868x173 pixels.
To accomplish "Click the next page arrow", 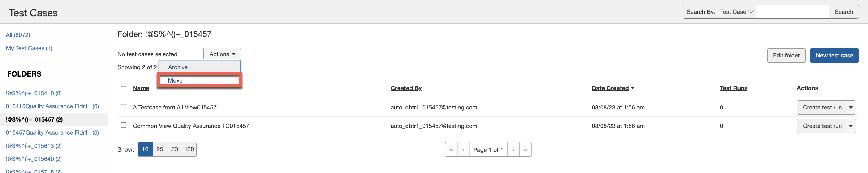I will pyautogui.click(x=513, y=150).
